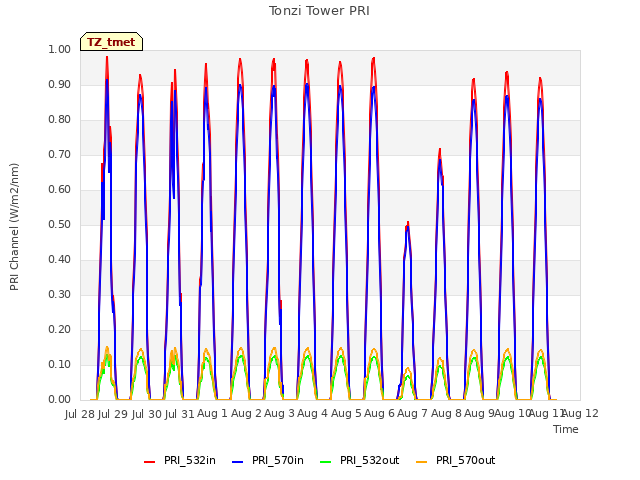This screenshot has width=640, height=480.
Task: Click the Aug 12 x-axis date label
Action: (580, 414)
